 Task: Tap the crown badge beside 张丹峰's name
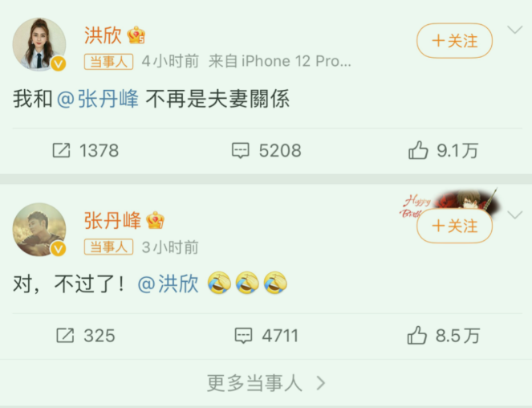point(156,220)
